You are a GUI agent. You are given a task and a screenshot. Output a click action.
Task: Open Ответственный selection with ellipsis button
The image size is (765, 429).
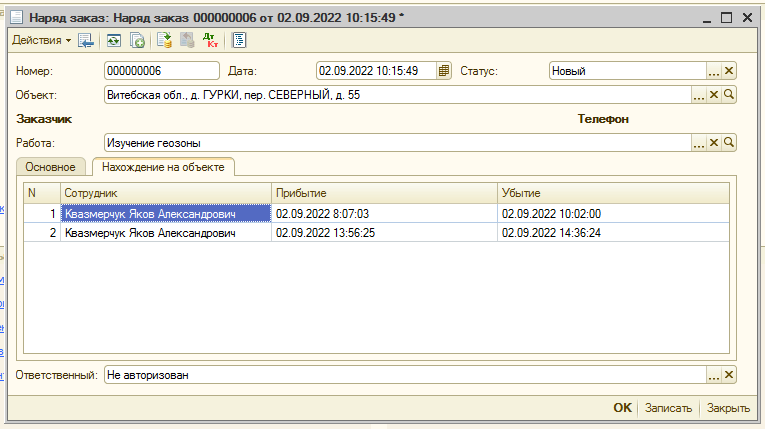[x=714, y=375]
